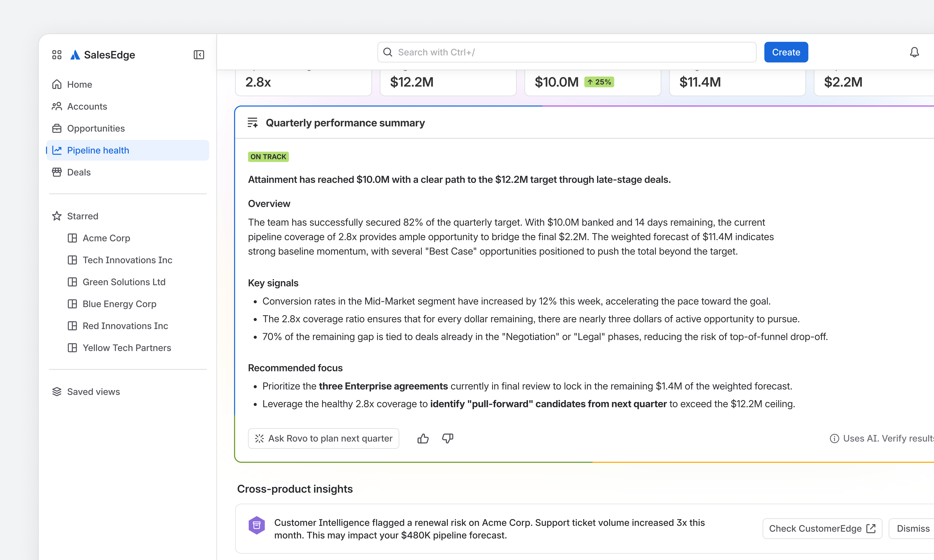The width and height of the screenshot is (934, 560).
Task: Click the AI summary icon beside Quarterly performance summary
Action: click(252, 122)
